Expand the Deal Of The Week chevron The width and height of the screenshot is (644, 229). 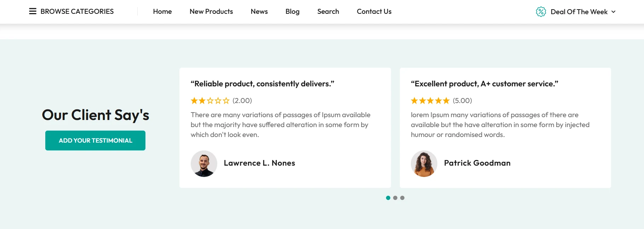coord(614,12)
